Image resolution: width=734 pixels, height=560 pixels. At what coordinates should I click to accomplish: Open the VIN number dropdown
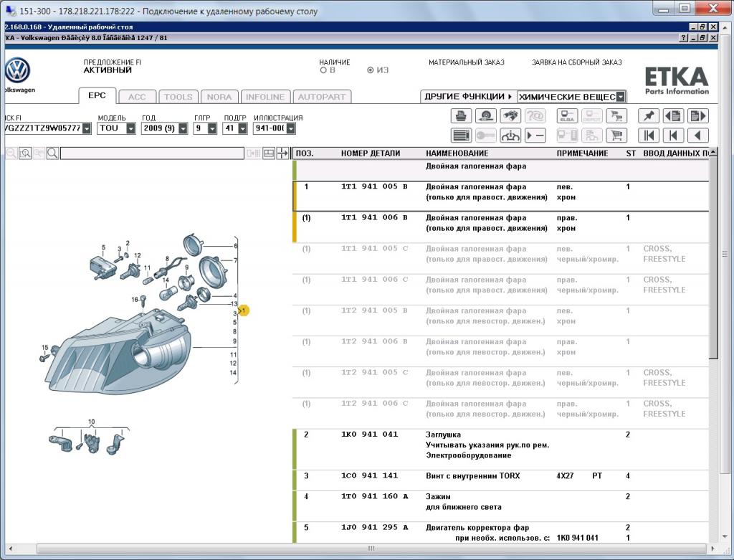click(87, 128)
